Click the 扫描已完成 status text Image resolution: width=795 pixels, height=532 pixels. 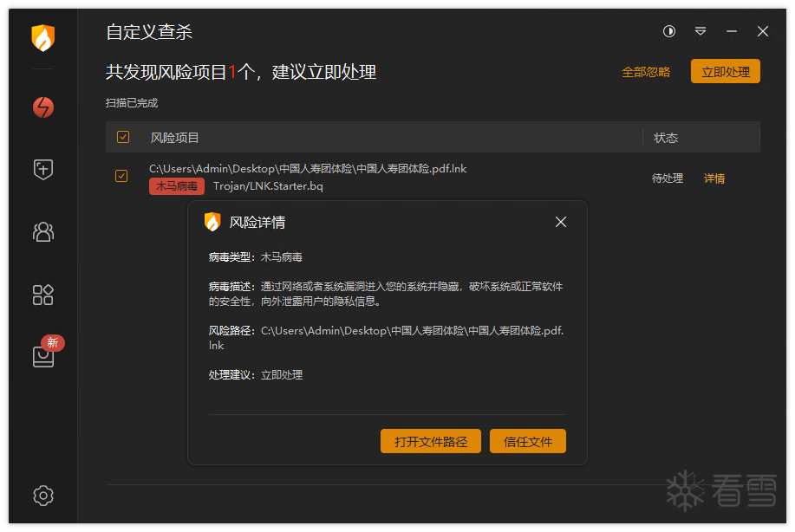pyautogui.click(x=132, y=103)
